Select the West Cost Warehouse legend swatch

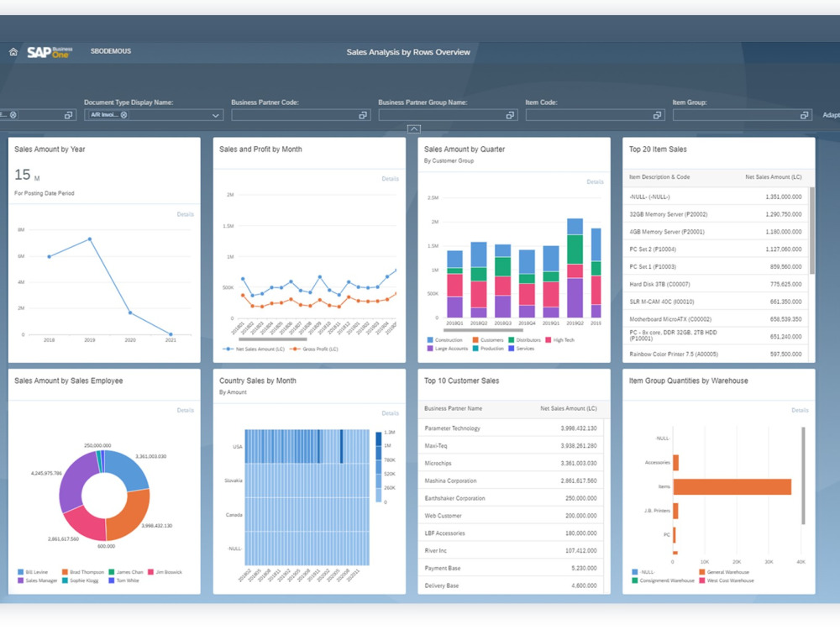coord(701,580)
